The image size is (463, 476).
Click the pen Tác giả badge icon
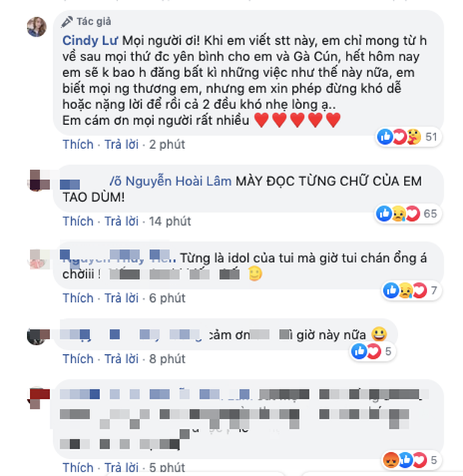(66, 22)
